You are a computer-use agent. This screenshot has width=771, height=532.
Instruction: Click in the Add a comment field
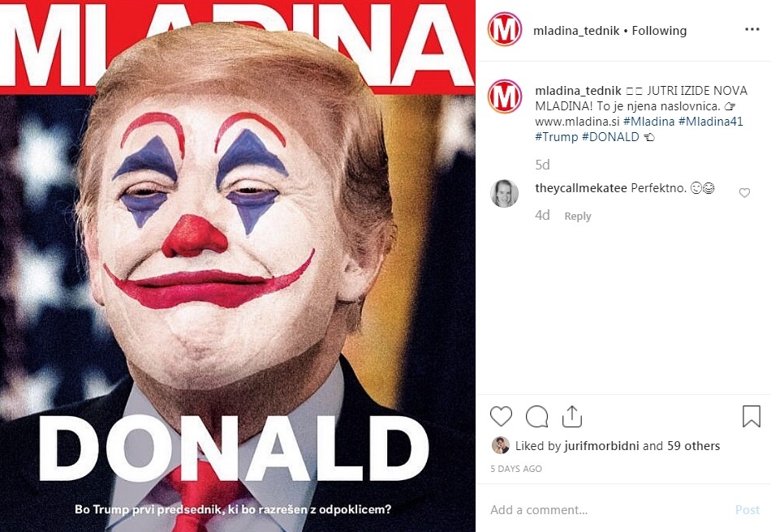tap(605, 510)
